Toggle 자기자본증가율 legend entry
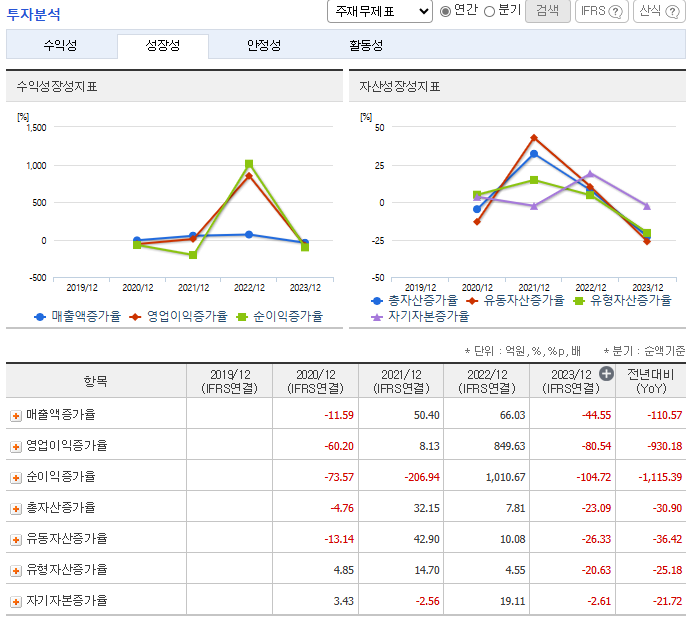 420,316
